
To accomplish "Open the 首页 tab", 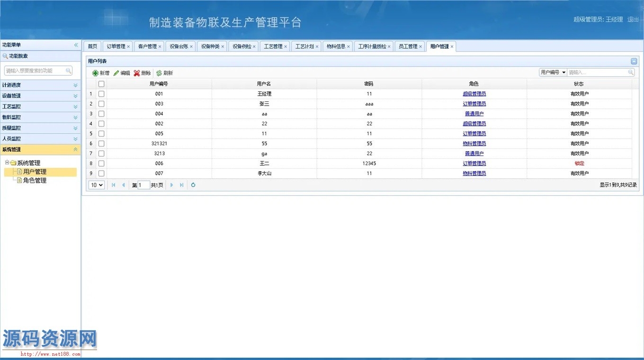I will click(x=92, y=46).
